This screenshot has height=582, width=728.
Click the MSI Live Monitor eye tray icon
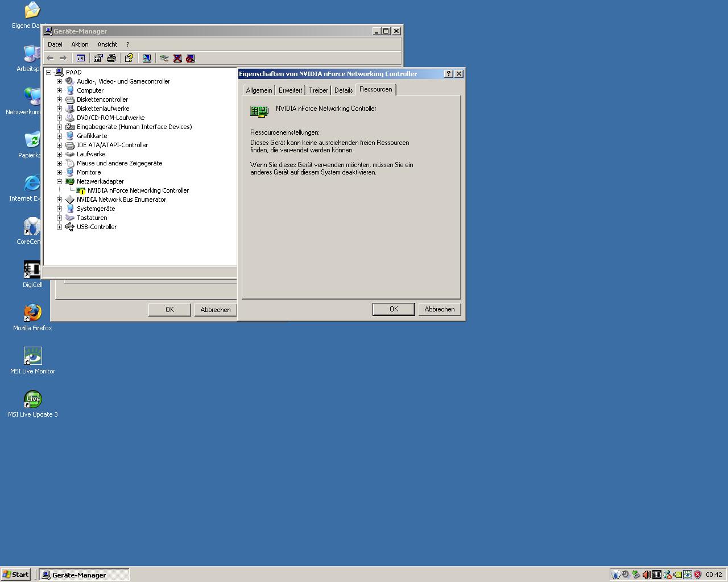coord(688,575)
